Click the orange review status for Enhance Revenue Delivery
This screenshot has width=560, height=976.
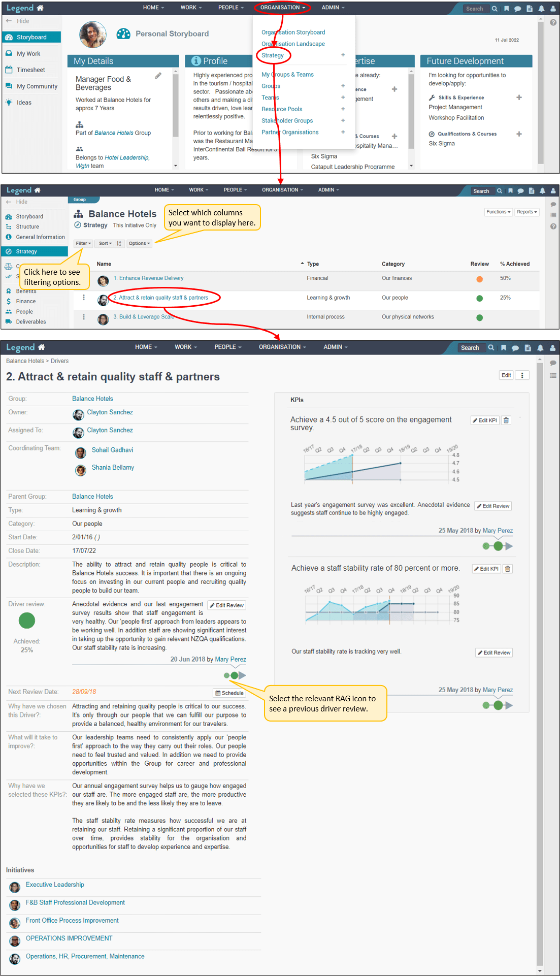[480, 279]
